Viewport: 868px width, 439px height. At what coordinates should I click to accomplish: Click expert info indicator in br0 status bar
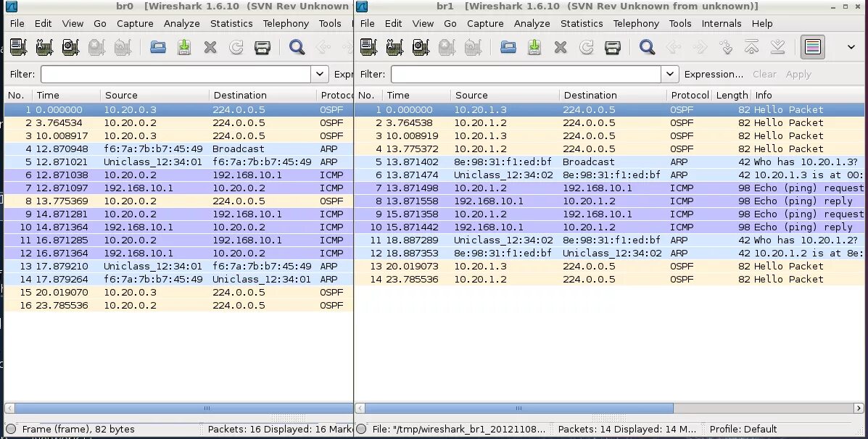pos(11,429)
